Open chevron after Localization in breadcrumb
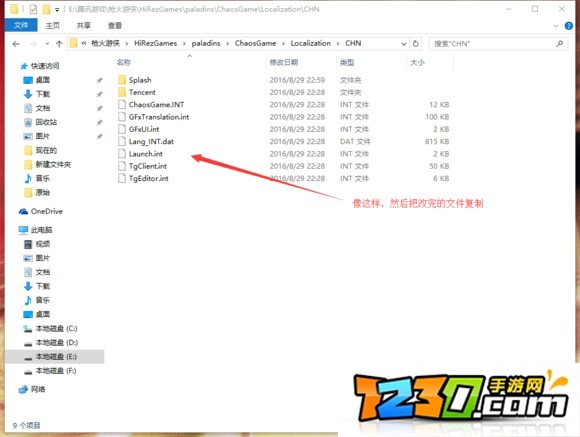Image resolution: width=580 pixels, height=437 pixels. [x=338, y=44]
